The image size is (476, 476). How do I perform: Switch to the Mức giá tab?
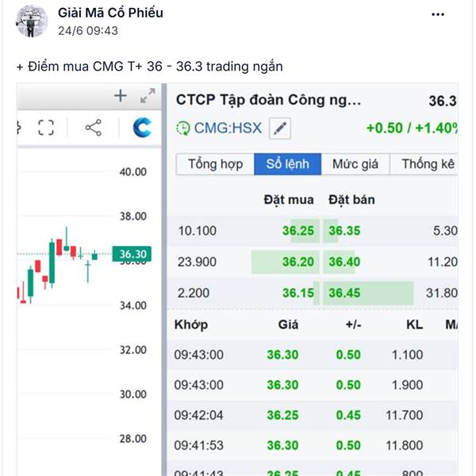pyautogui.click(x=355, y=164)
